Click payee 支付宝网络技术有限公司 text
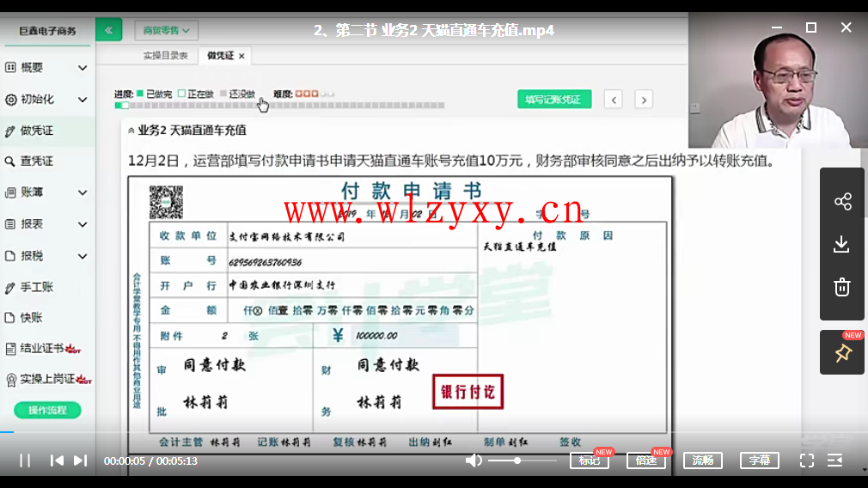The image size is (868, 488). click(287, 237)
